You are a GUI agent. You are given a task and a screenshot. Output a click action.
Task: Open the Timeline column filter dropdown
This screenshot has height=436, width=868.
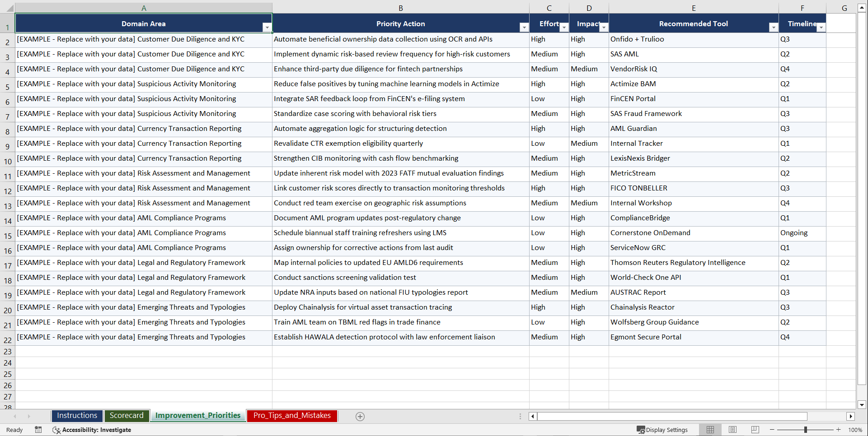pos(821,27)
